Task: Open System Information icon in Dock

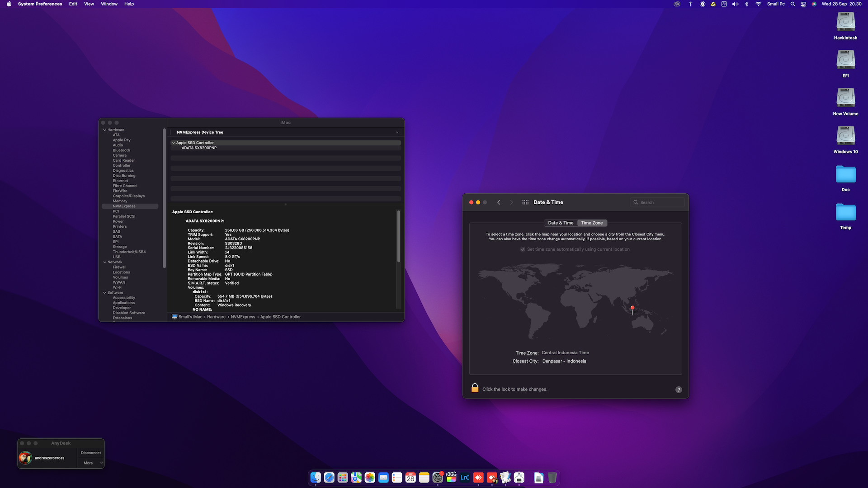Action: (519, 478)
